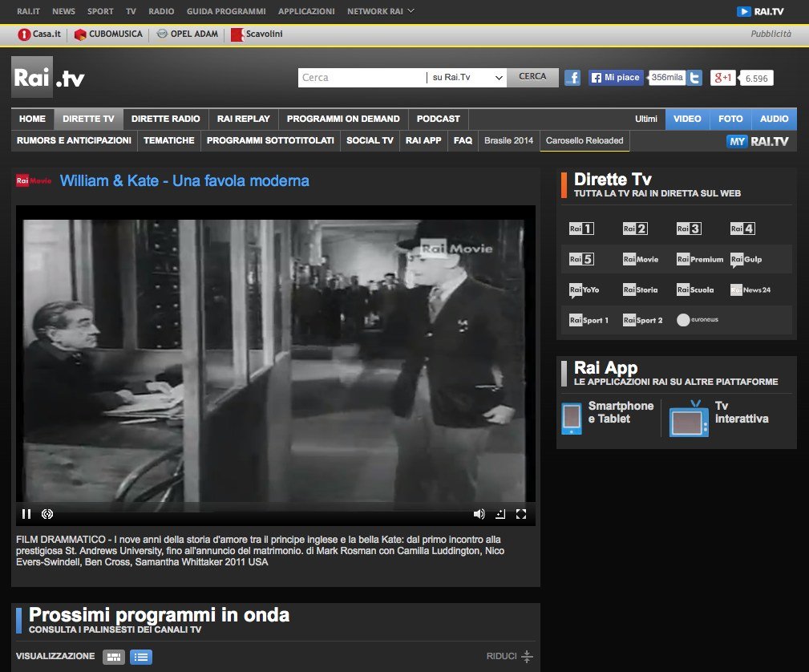
Task: Click the Google +1 button
Action: click(x=723, y=78)
